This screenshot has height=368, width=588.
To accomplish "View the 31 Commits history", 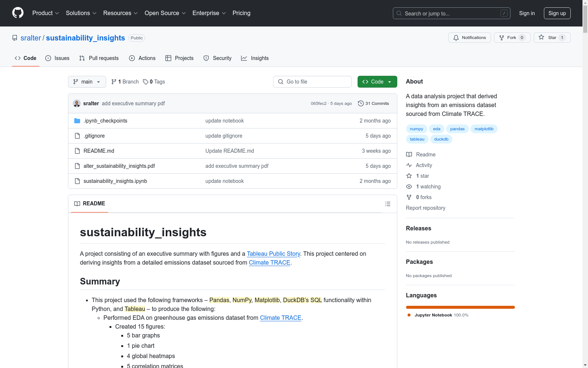I will 373,103.
